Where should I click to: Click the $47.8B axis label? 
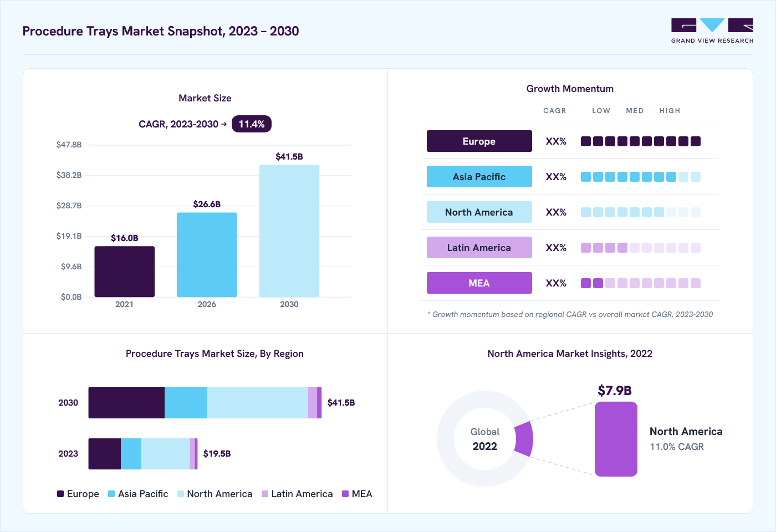tap(69, 145)
